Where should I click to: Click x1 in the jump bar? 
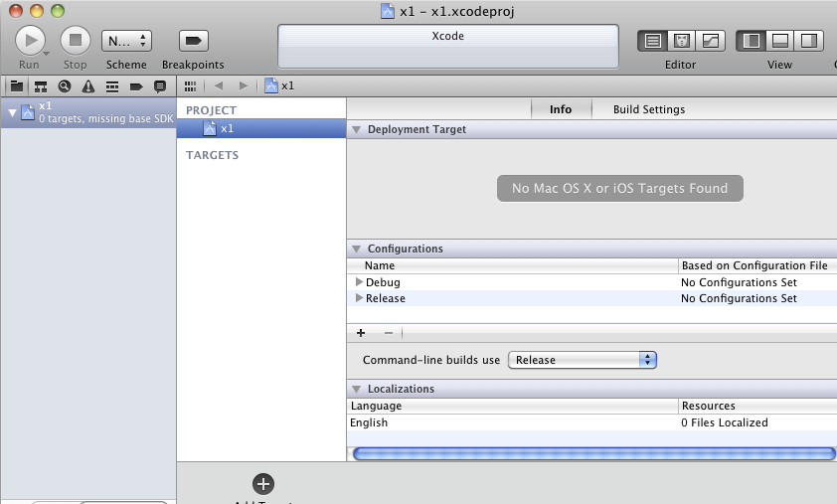click(x=280, y=85)
